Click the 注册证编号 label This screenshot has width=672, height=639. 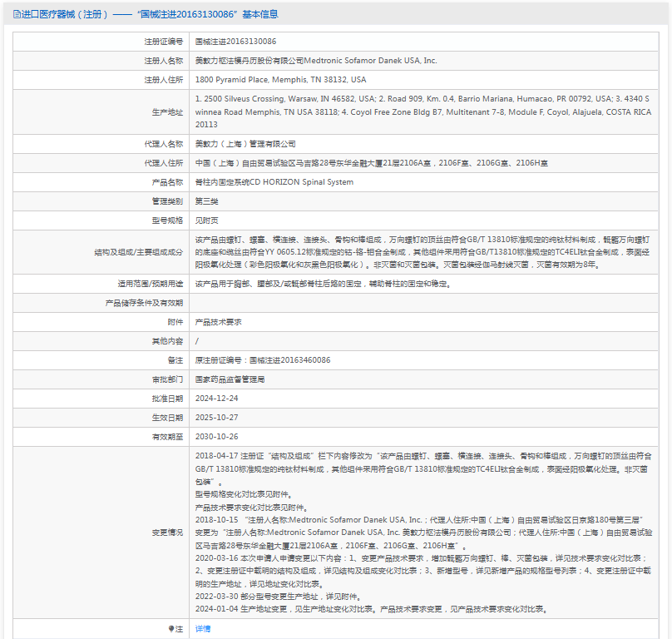pyautogui.click(x=164, y=42)
